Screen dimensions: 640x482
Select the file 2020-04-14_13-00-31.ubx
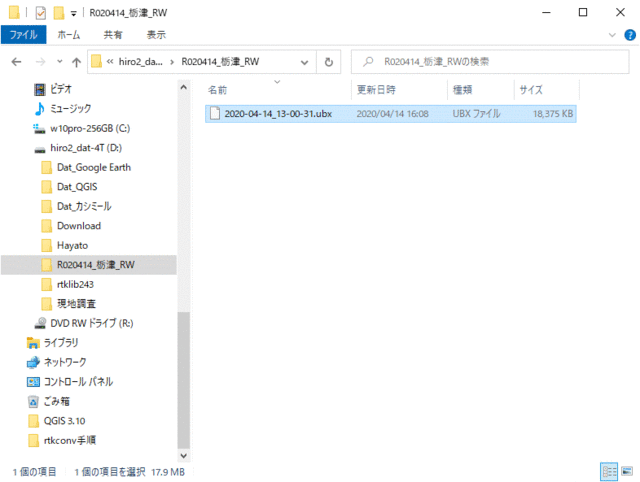click(x=391, y=114)
